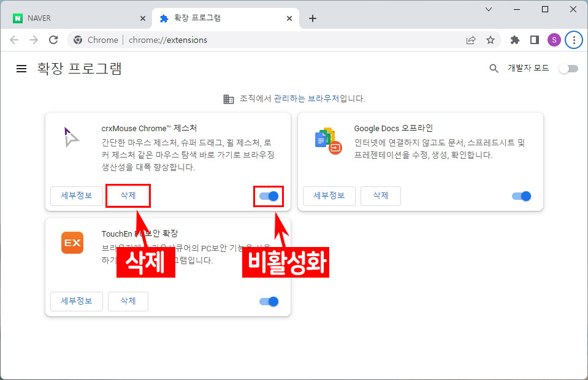Screen dimensions: 588x380
Task: Close the NAVER tab
Action: 142,18
